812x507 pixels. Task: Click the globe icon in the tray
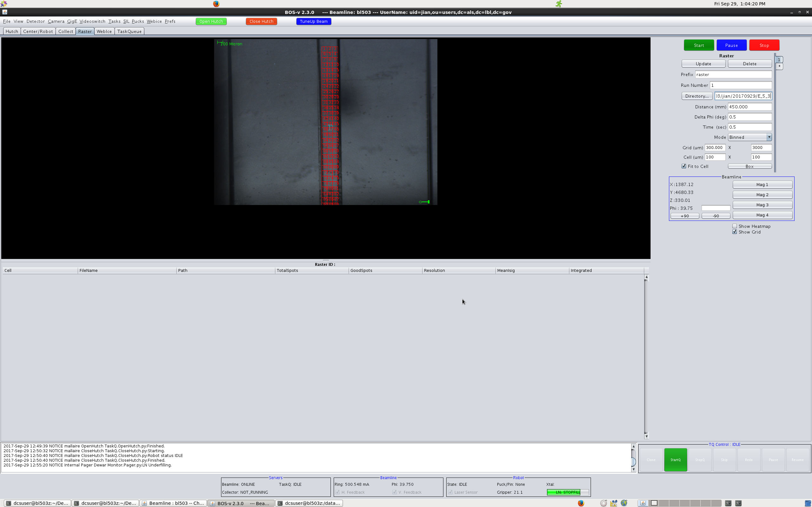[x=624, y=503]
